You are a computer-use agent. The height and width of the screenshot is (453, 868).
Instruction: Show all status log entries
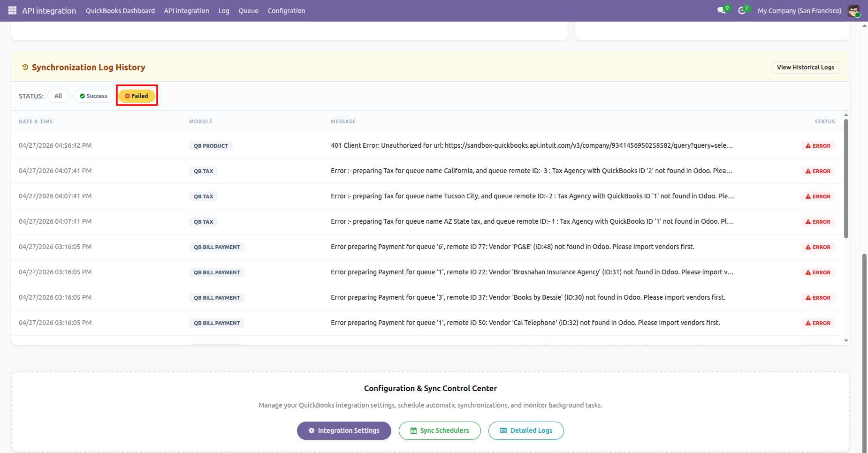(x=58, y=96)
